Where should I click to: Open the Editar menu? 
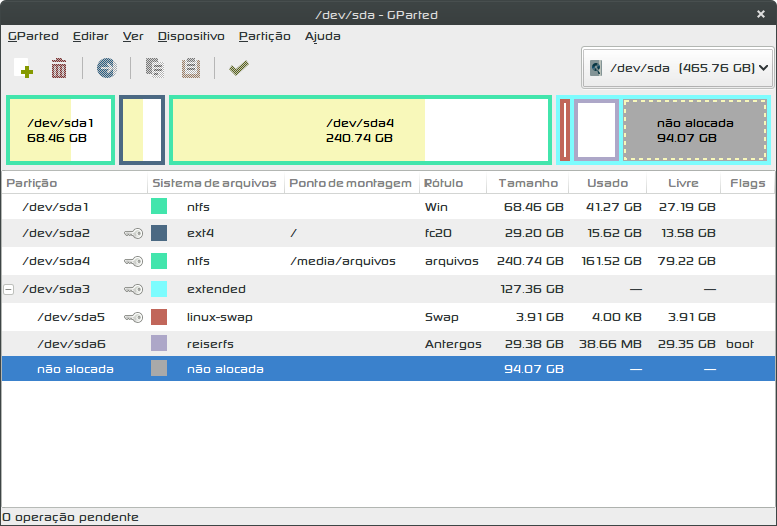click(x=90, y=36)
